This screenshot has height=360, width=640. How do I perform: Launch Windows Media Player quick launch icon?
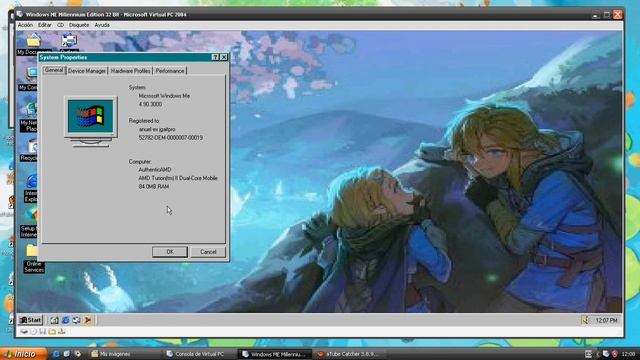(87, 320)
